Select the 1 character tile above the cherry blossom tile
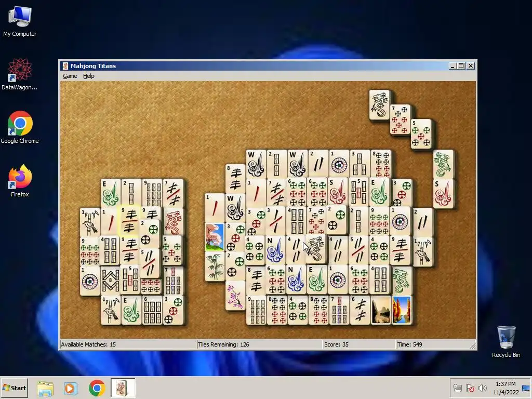The height and width of the screenshot is (399, 532). 215,208
